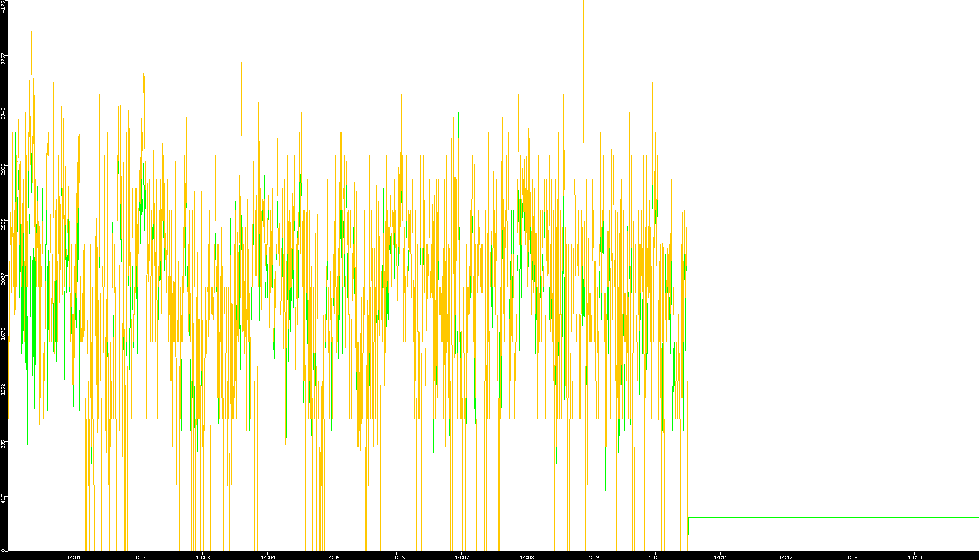Select the 1670 value on vertical axis

pos(4,334)
